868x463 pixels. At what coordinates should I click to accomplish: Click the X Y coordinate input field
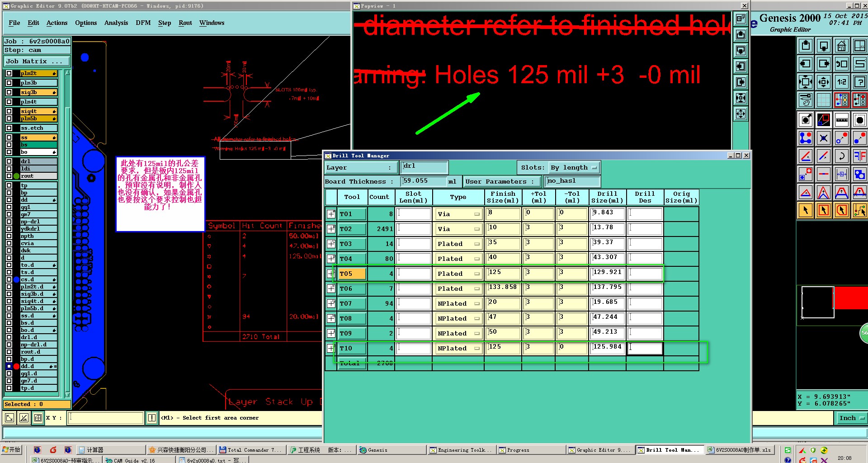point(106,418)
